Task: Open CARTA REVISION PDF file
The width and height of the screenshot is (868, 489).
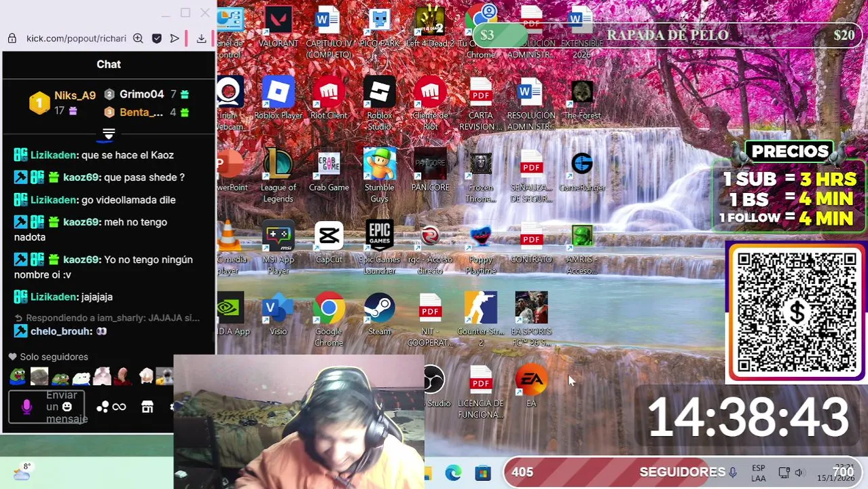Action: tap(481, 105)
